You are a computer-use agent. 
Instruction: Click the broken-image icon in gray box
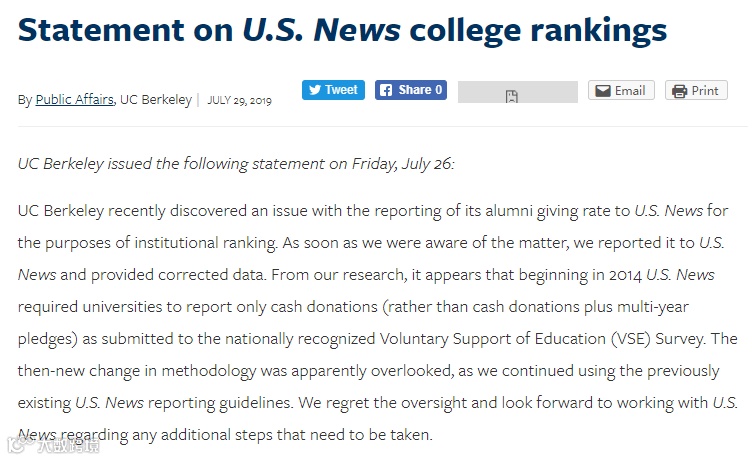coord(511,96)
